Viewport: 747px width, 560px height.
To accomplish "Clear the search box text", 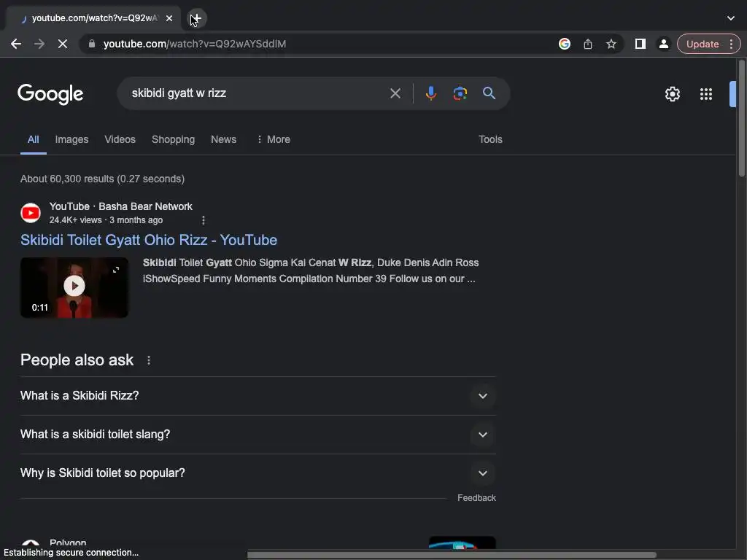I will click(x=395, y=93).
